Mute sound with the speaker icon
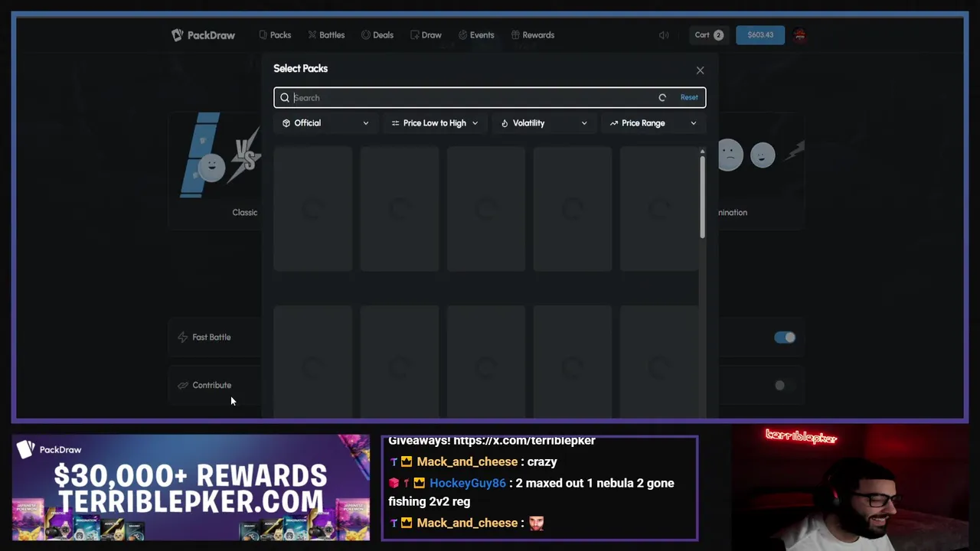The width and height of the screenshot is (980, 551). click(664, 35)
